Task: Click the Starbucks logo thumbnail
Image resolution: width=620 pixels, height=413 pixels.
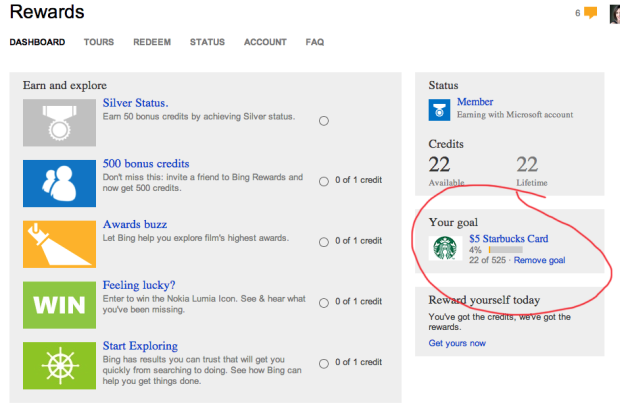Action: (445, 248)
